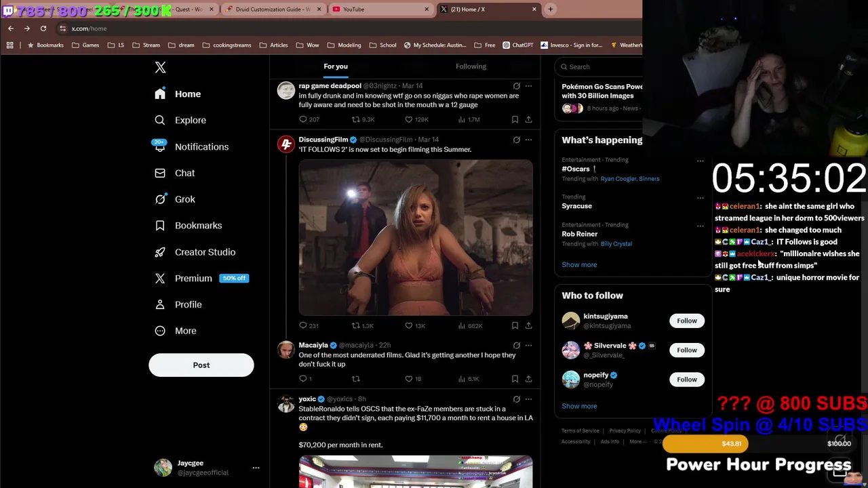Go back in the browser
The width and height of the screenshot is (868, 488).
pyautogui.click(x=10, y=28)
